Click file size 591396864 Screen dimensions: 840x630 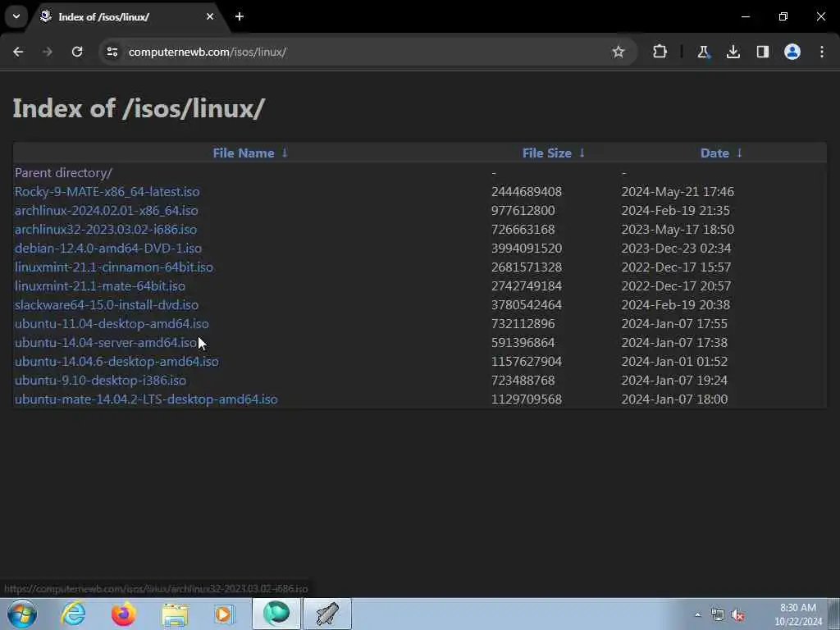[523, 342]
